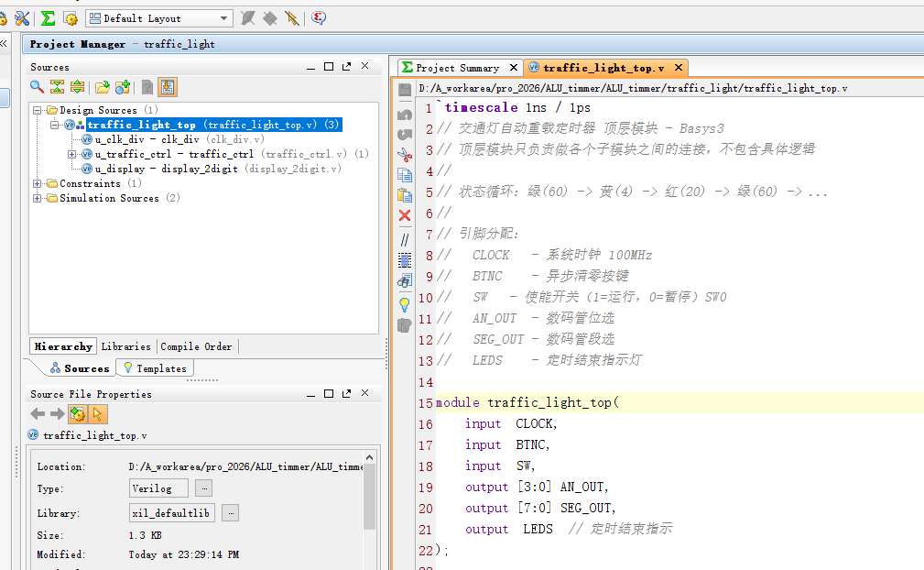Click the light bulb language templates icon
924x570 pixels.
pos(405,305)
